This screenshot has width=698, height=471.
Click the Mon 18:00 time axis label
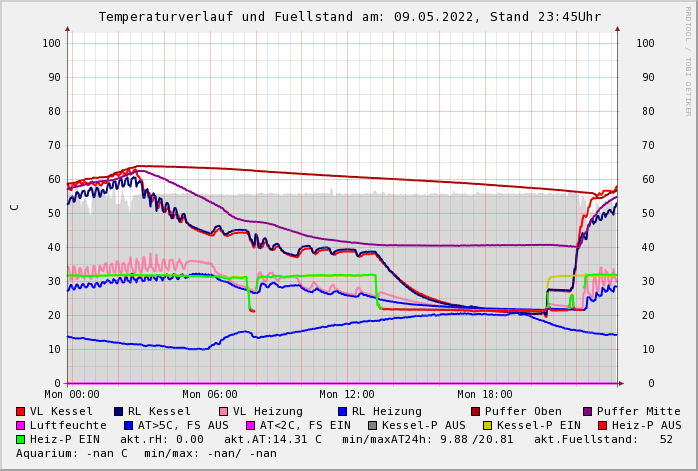pyautogui.click(x=484, y=395)
